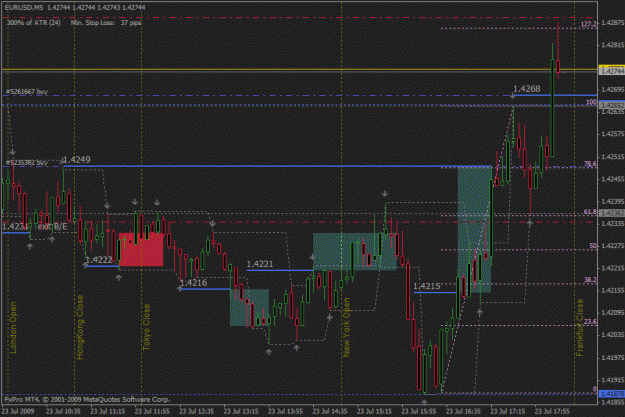Select the HongKong Close session marker label
The image size is (625, 417).
[x=80, y=327]
